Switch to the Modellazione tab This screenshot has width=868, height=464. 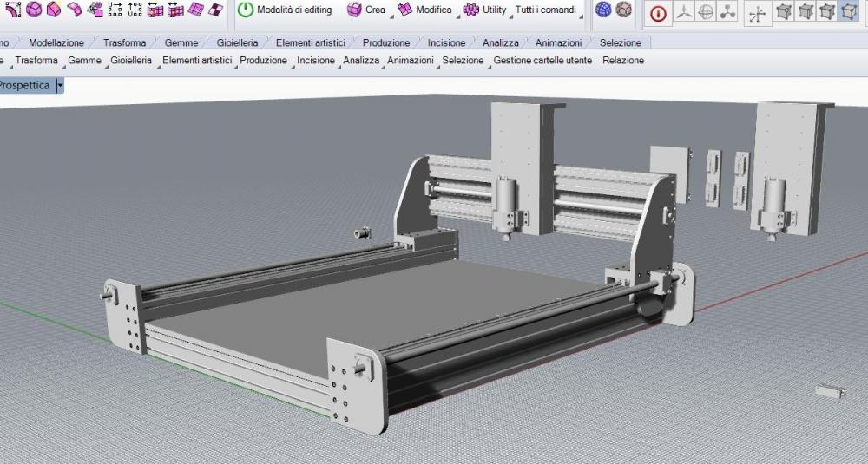point(56,42)
